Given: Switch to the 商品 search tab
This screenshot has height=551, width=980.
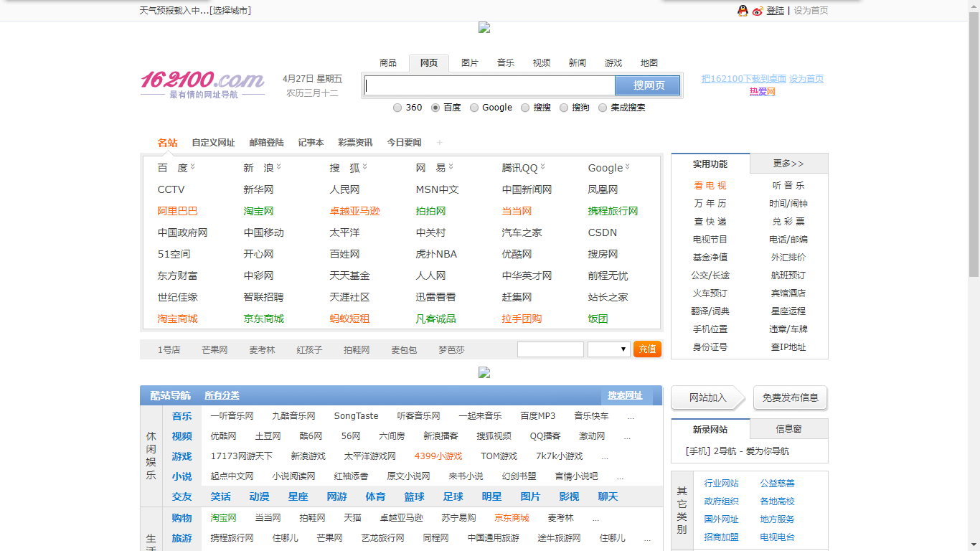Looking at the screenshot, I should [x=388, y=63].
